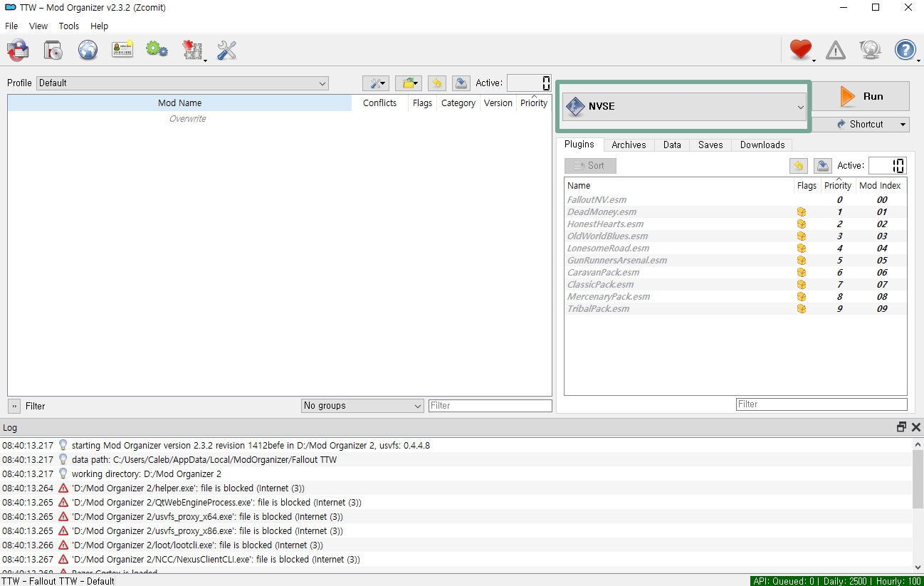
Task: Click restore backup icon in Plugins tab
Action: tap(799, 166)
